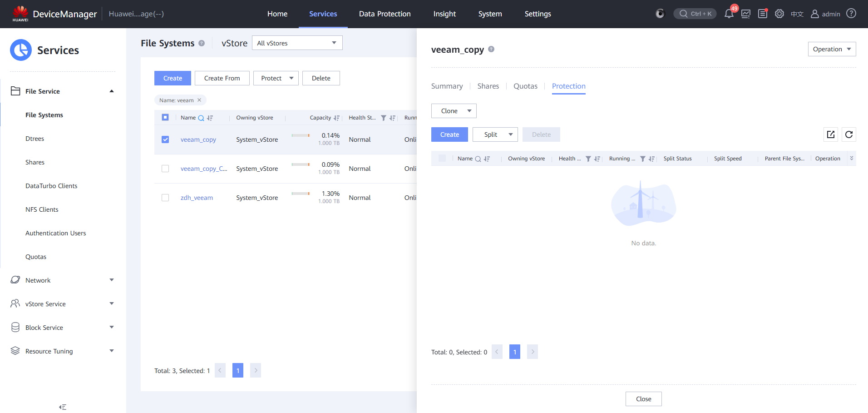Select the zdh_veeam row checkbox

165,198
